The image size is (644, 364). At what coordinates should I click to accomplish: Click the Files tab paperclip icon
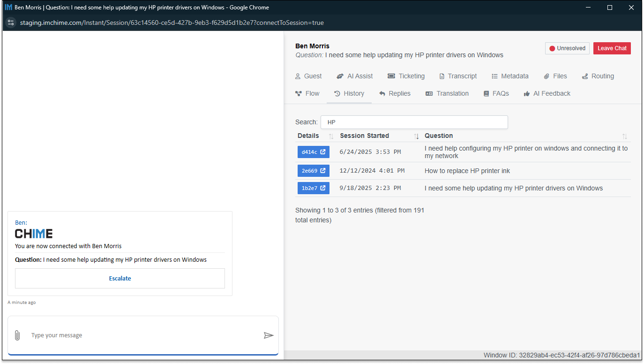(x=547, y=76)
